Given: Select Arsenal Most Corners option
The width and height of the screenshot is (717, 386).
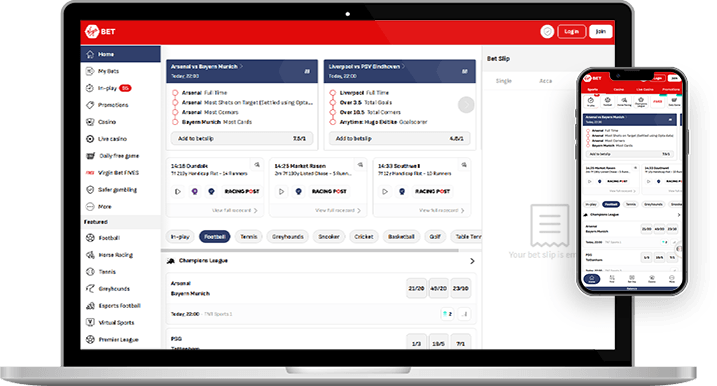Looking at the screenshot, I should coord(175,112).
